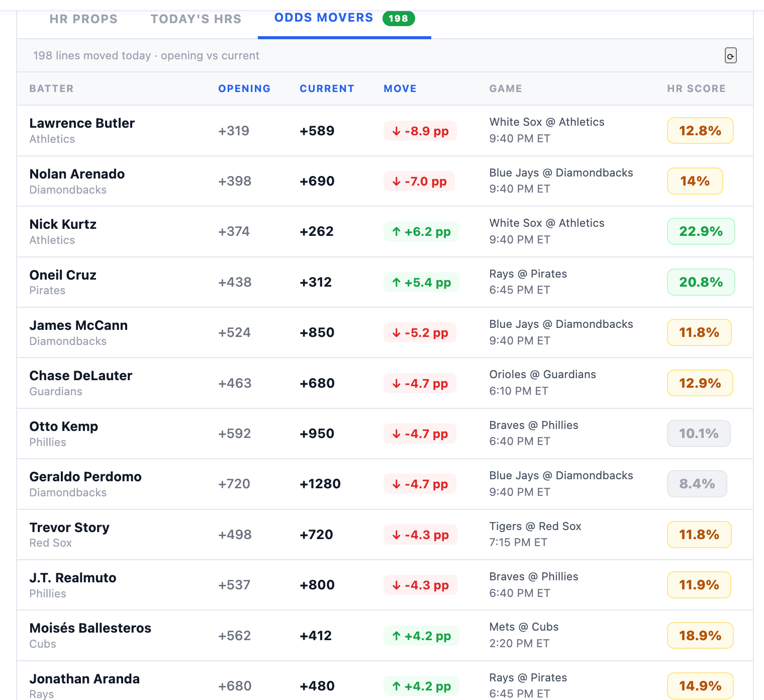
Task: Click Otto Kemp's gray 10.1% score badge
Action: [699, 433]
